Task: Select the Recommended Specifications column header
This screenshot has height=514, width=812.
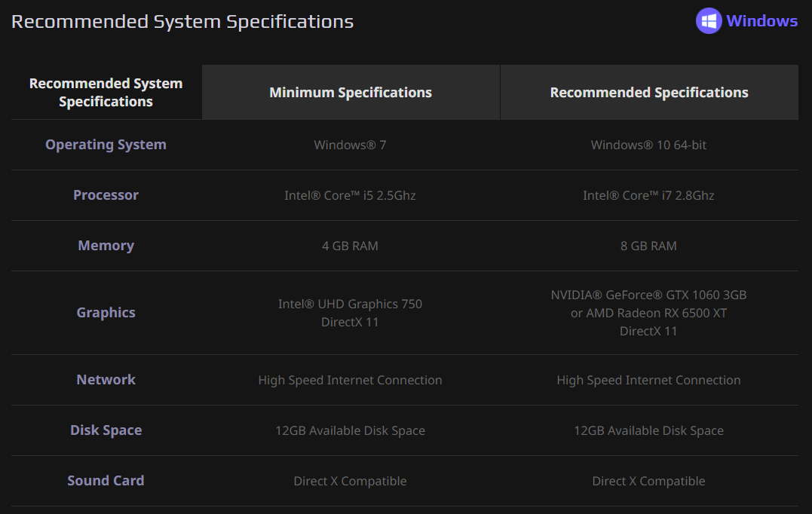Action: [x=649, y=92]
